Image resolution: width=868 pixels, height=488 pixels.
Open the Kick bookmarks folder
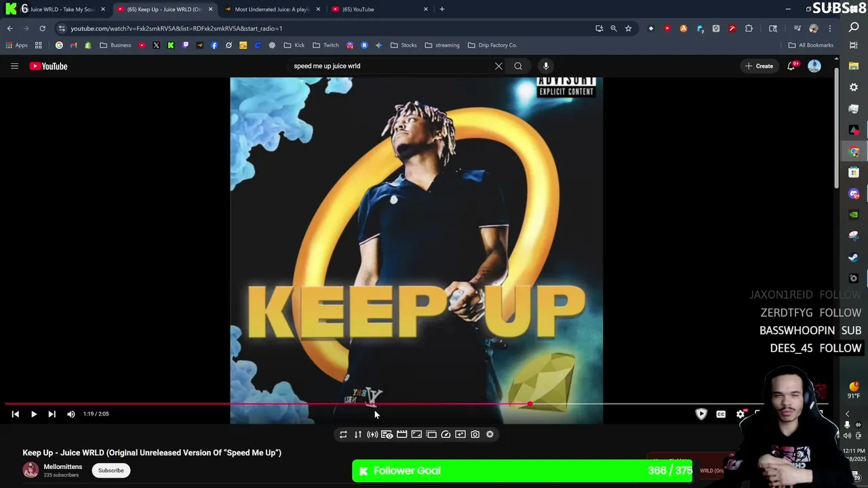(x=294, y=45)
